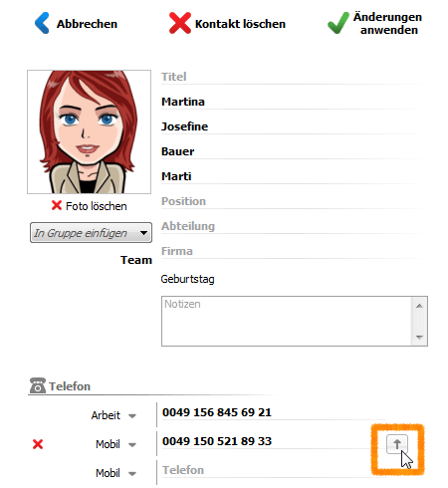The image size is (448, 488).
Task: Click the Notizen scrollbar up arrow
Action: [419, 306]
